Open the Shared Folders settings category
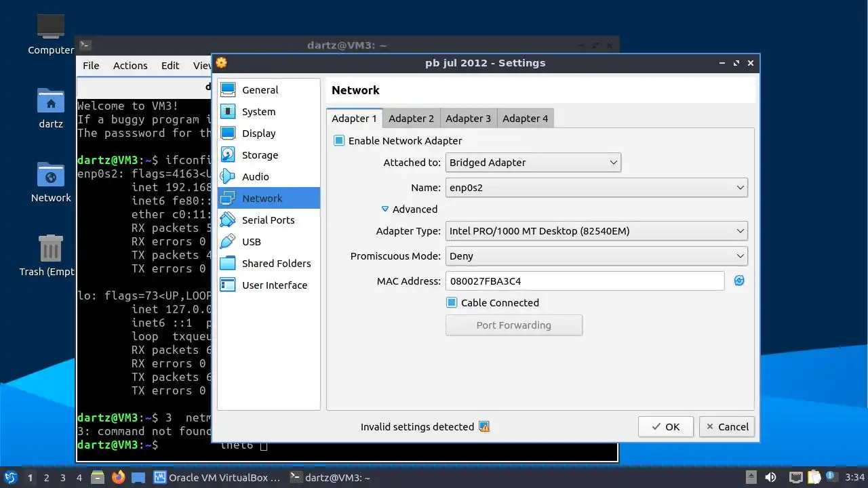Viewport: 868px width, 488px height. point(269,264)
